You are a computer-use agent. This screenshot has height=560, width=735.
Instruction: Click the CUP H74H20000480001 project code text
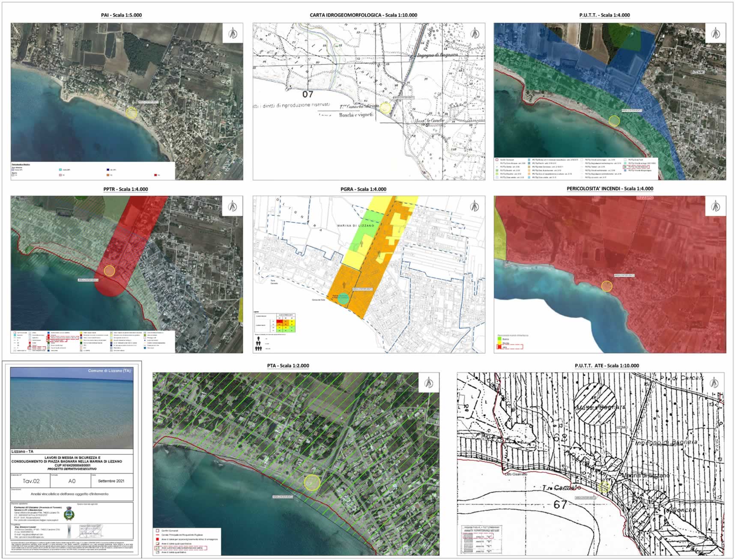73,465
